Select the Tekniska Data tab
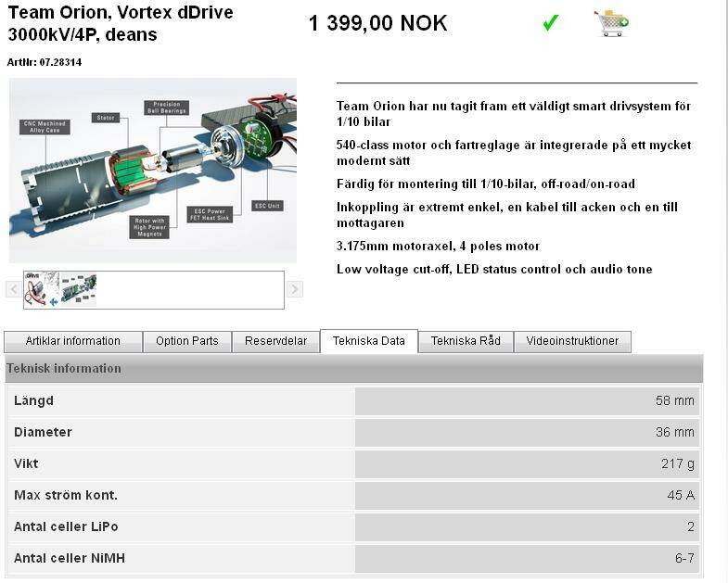The height and width of the screenshot is (583, 728). pos(369,341)
